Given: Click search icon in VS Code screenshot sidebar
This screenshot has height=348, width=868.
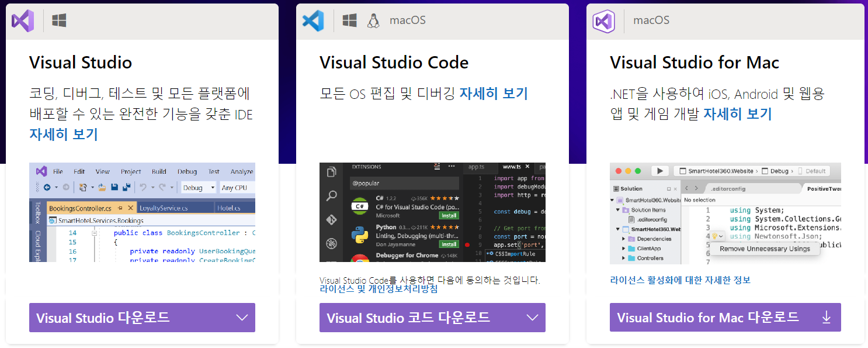Looking at the screenshot, I should (x=331, y=195).
